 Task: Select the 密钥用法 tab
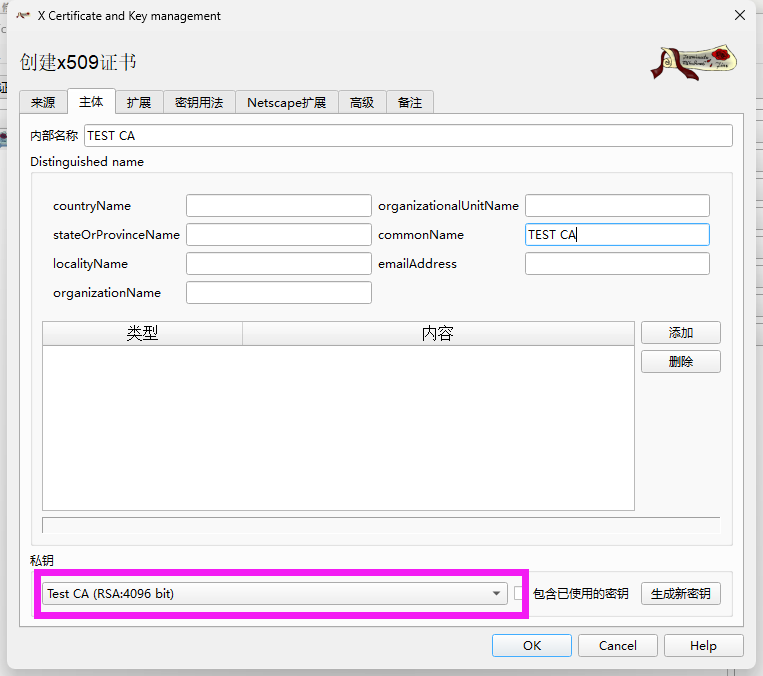point(199,102)
